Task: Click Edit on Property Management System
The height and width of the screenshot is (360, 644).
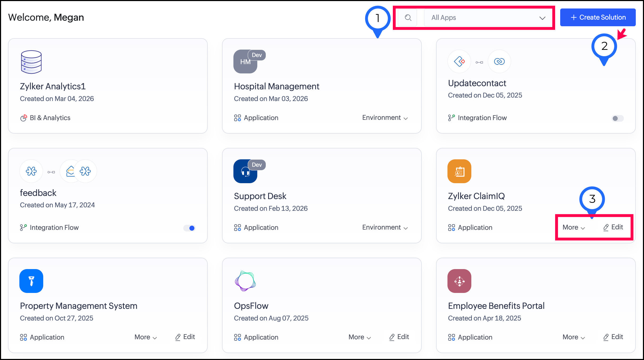Action: coord(185,337)
